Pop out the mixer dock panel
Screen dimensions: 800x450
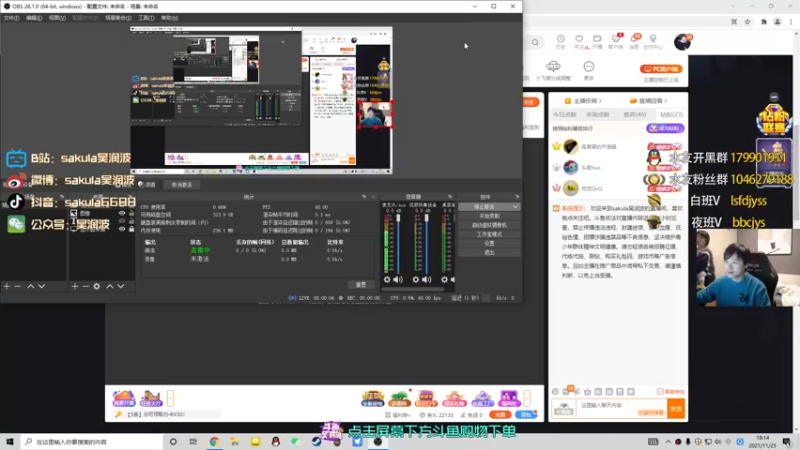tap(449, 197)
